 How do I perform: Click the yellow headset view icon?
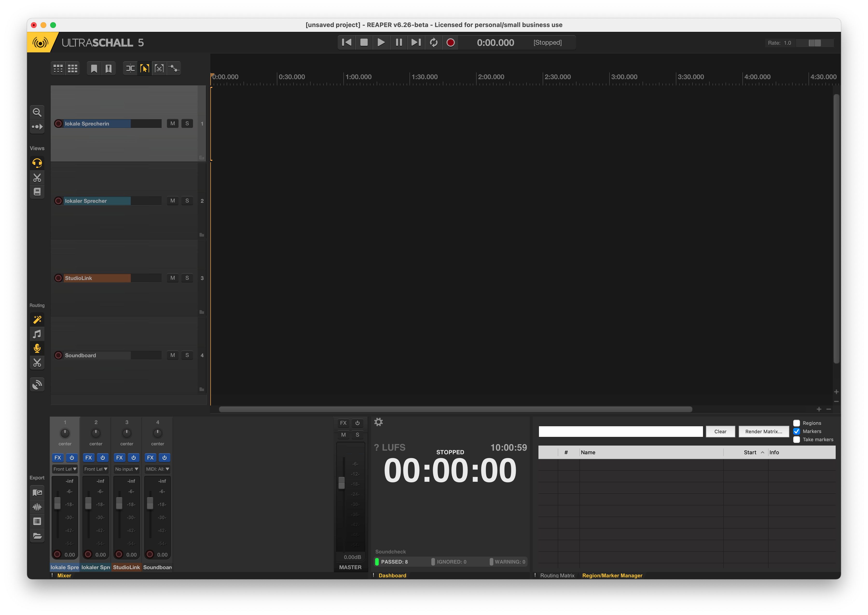[37, 163]
